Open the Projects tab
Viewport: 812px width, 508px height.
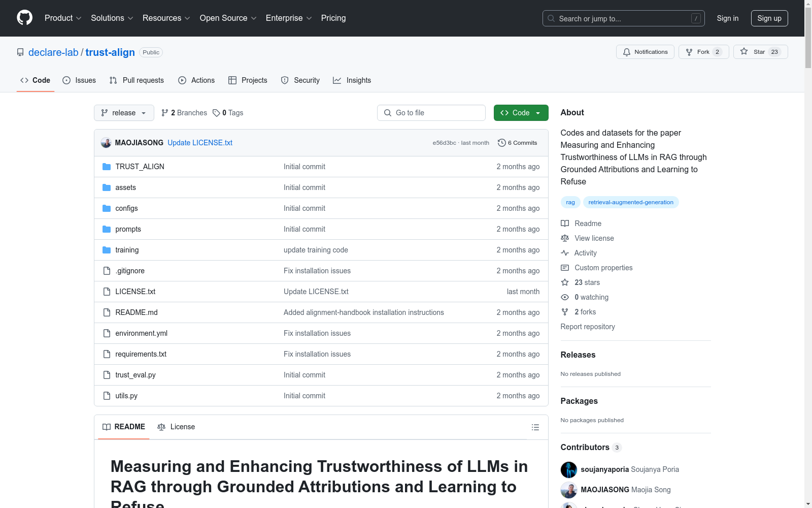[x=248, y=80]
